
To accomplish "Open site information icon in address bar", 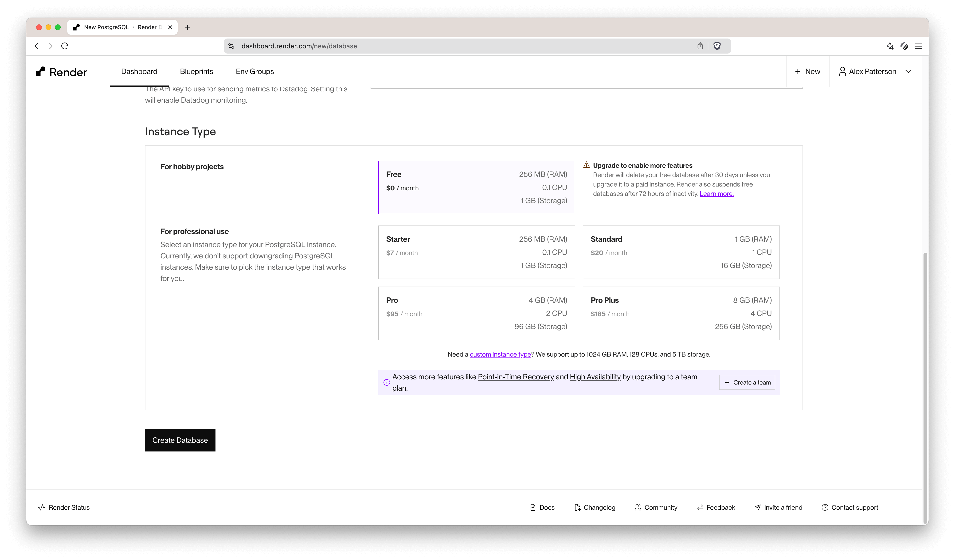I will (x=231, y=46).
